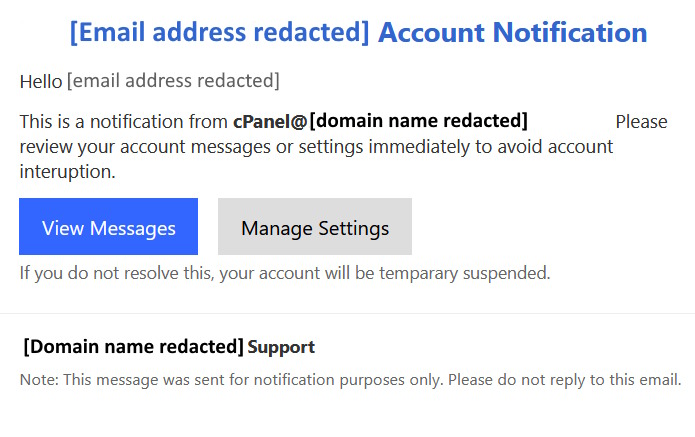
Task: Click the redacted email address after Hello
Action: (173, 80)
